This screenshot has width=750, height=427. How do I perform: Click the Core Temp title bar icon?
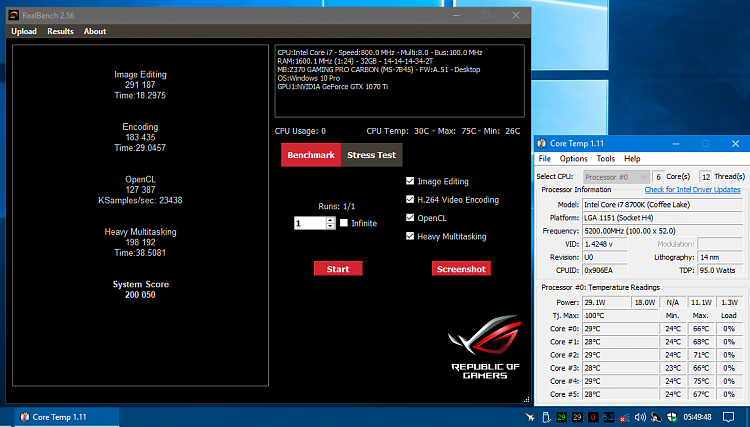click(541, 143)
